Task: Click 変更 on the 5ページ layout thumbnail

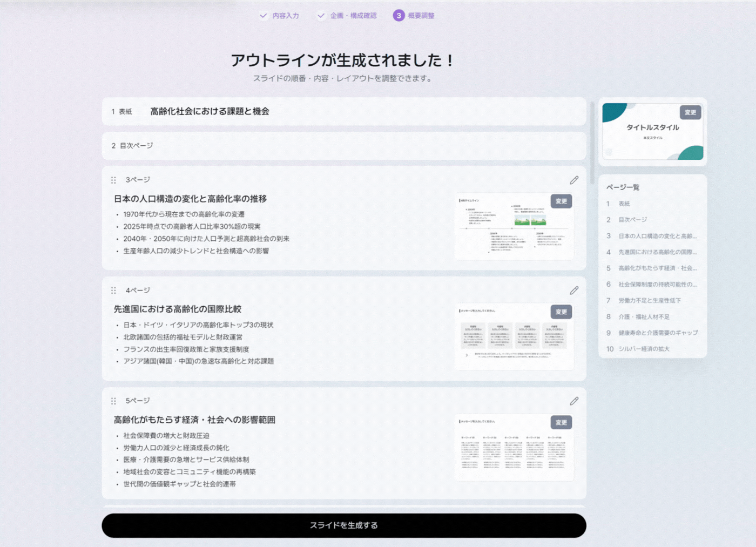Action: (561, 422)
